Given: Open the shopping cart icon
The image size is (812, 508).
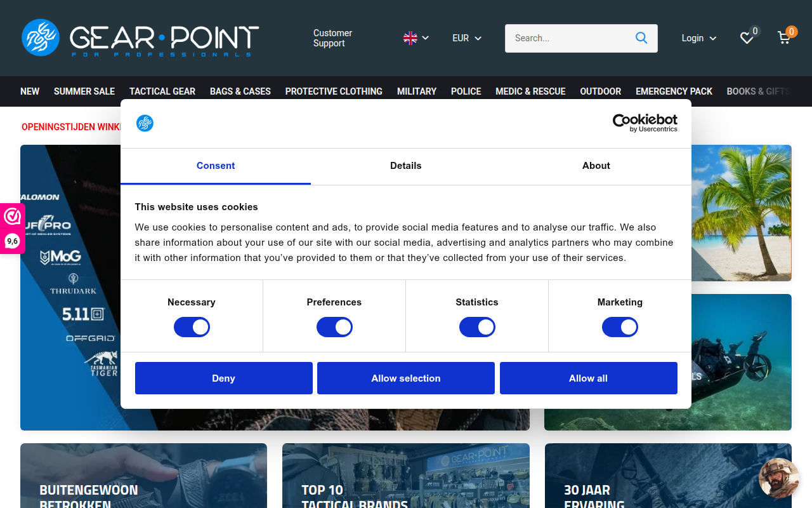Looking at the screenshot, I should coord(784,38).
